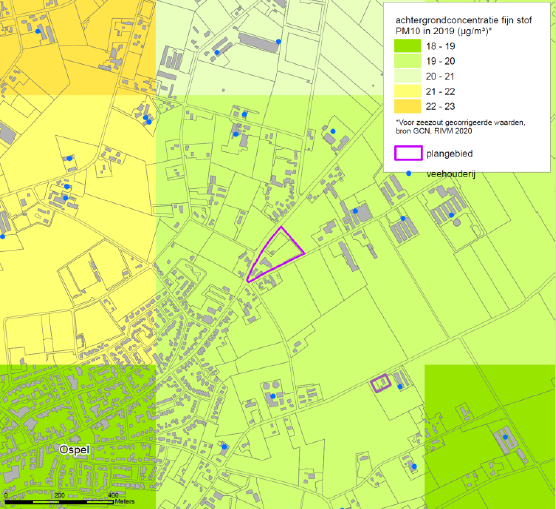Click the purple plangebied legend symbol
Image resolution: width=556 pixels, height=509 pixels.
coord(408,153)
